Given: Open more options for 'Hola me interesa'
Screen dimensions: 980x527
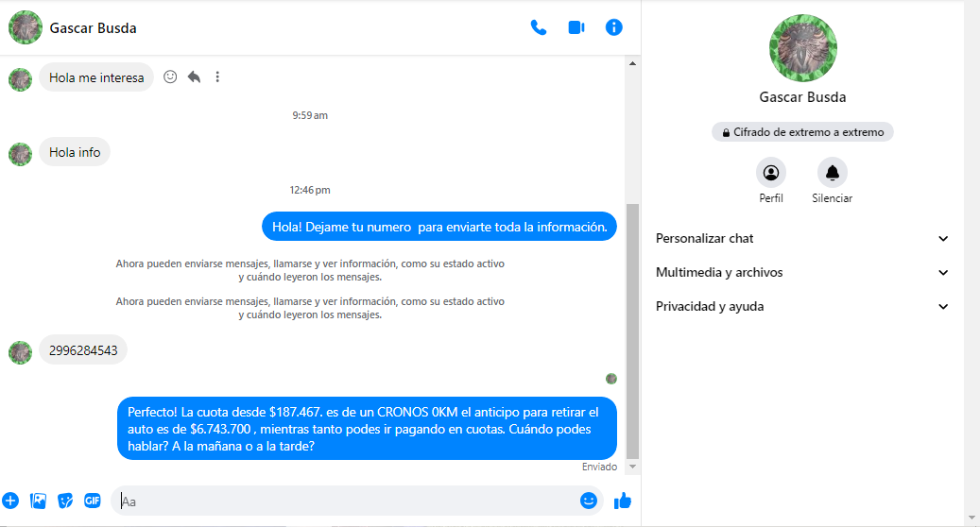Looking at the screenshot, I should pyautogui.click(x=217, y=76).
